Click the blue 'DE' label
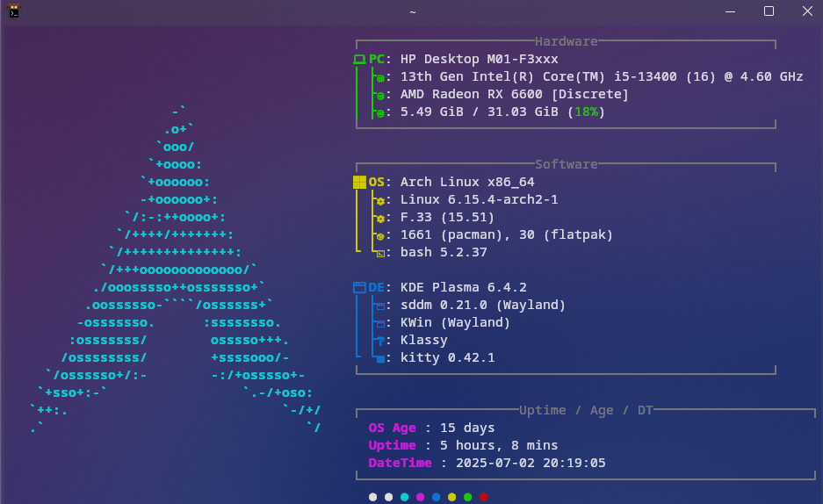Screen dimensions: 823x504 point(376,287)
